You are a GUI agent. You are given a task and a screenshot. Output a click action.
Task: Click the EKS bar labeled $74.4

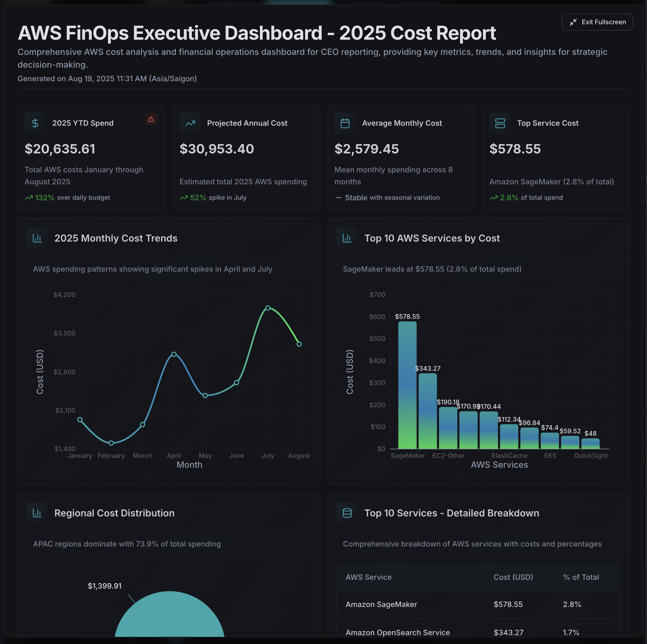pos(549,441)
